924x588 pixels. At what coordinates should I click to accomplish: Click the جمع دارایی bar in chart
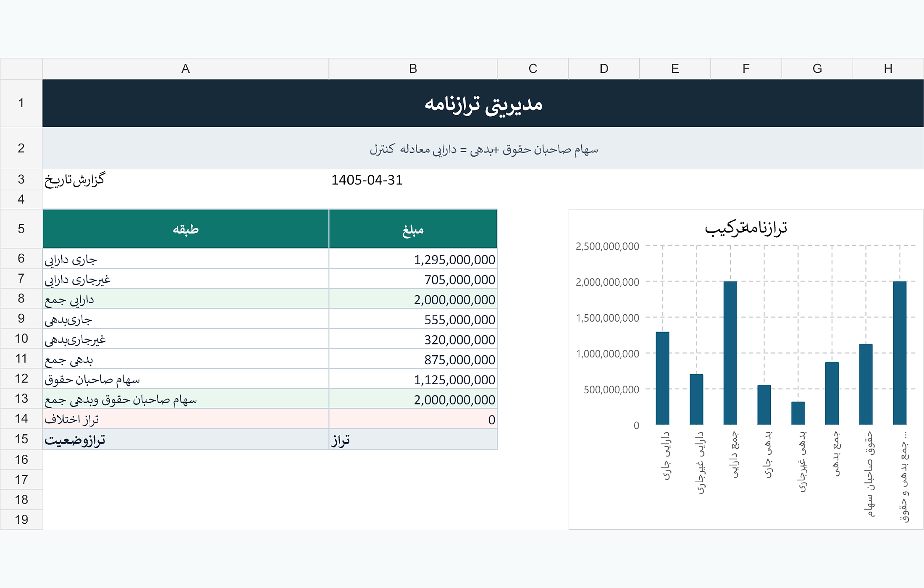point(730,353)
